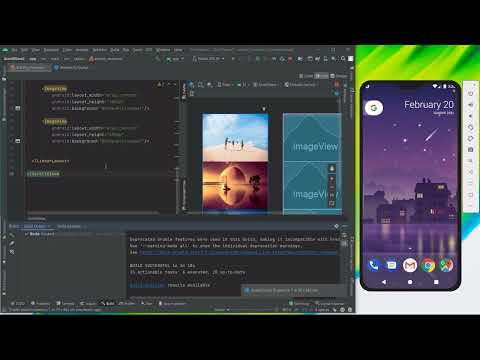Click the gutter image icon beside the second android:background
Screen dimensions: 480x360
pyautogui.click(x=18, y=141)
